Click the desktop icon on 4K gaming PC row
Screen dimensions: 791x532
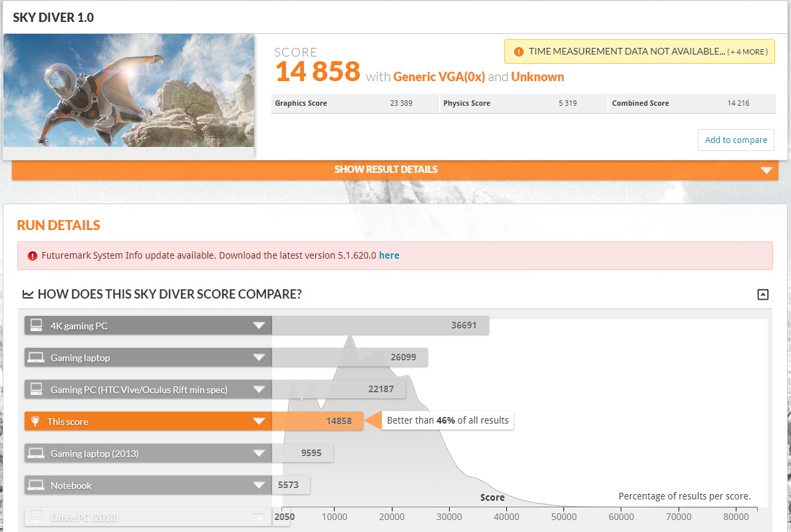click(x=37, y=325)
